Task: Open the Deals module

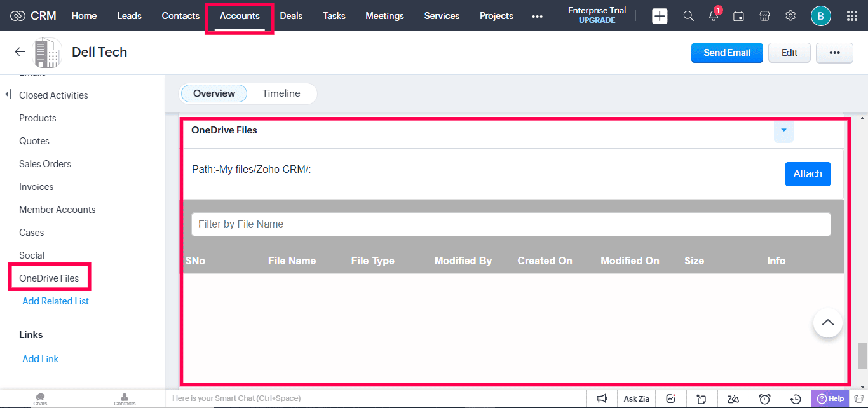Action: click(x=291, y=16)
